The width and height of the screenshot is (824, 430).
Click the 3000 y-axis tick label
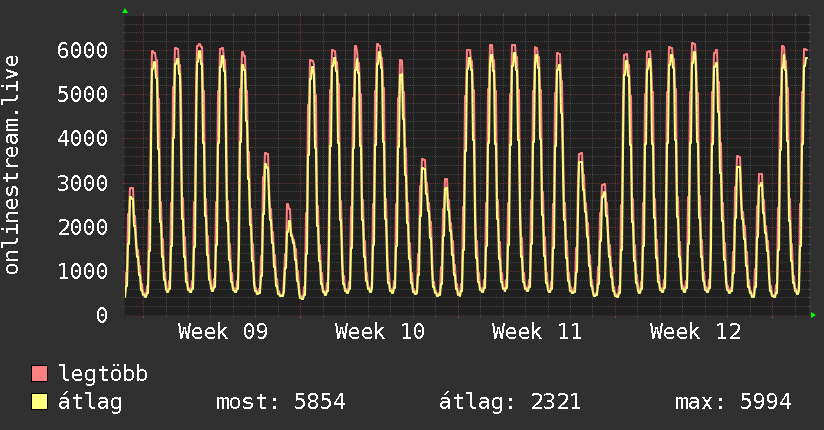point(83,183)
